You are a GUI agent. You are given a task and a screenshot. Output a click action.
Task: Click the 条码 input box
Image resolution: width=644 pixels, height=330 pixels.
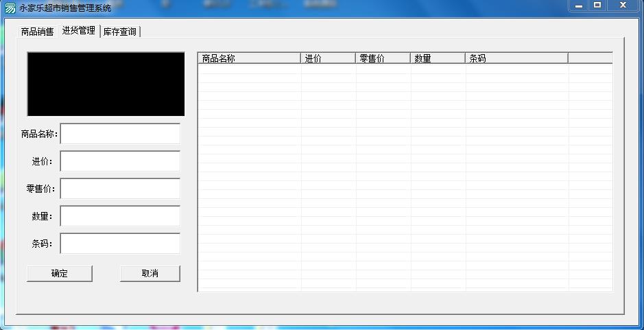coord(120,244)
